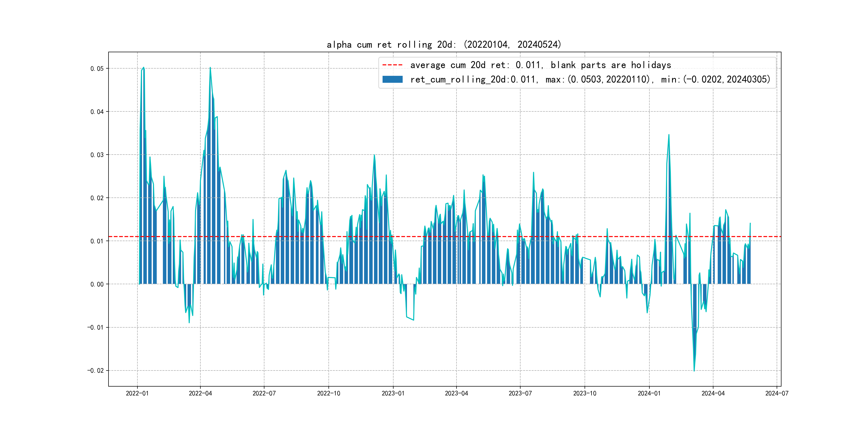The height and width of the screenshot is (434, 868).
Task: Click the 2024-07 x-axis tick label
Action: [776, 393]
